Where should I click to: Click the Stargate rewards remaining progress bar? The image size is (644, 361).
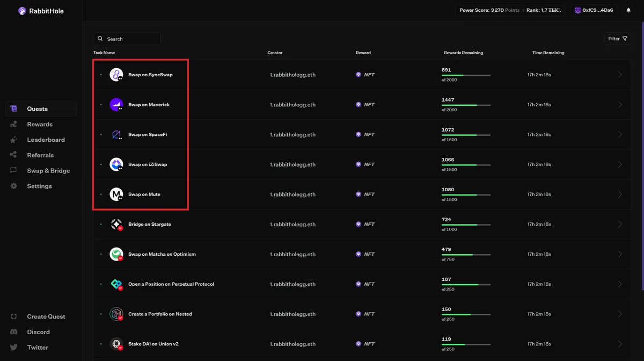click(466, 225)
